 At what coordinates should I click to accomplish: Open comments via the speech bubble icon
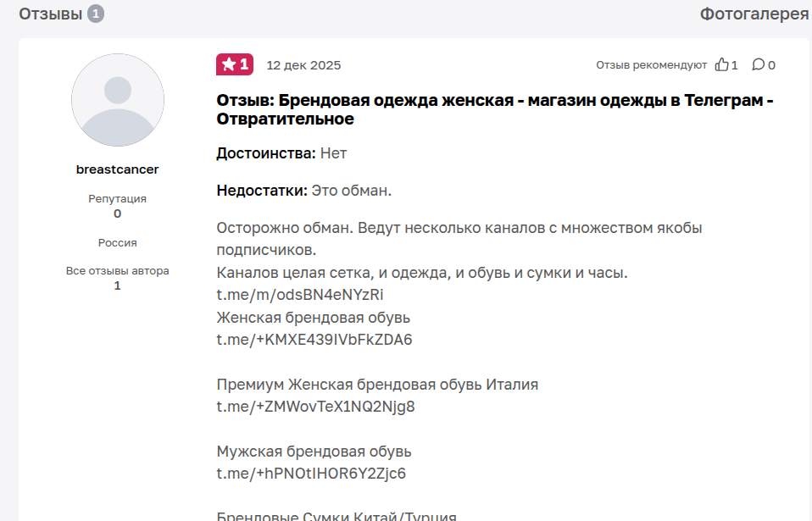tap(759, 64)
